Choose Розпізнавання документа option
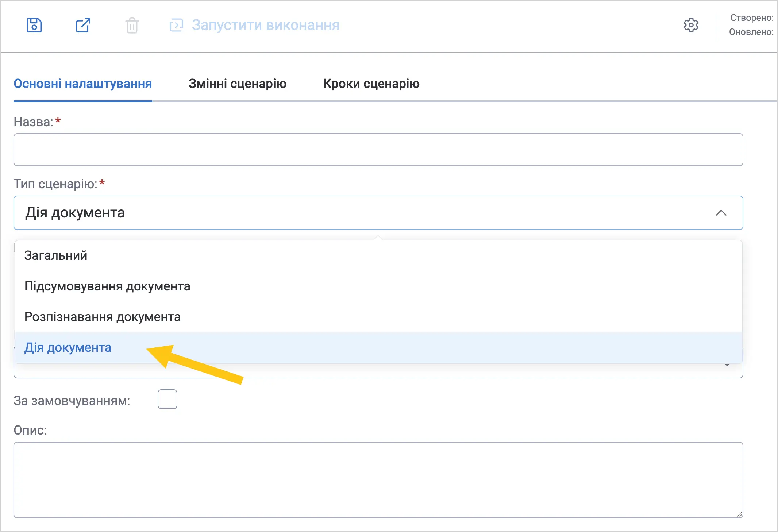 (378, 317)
